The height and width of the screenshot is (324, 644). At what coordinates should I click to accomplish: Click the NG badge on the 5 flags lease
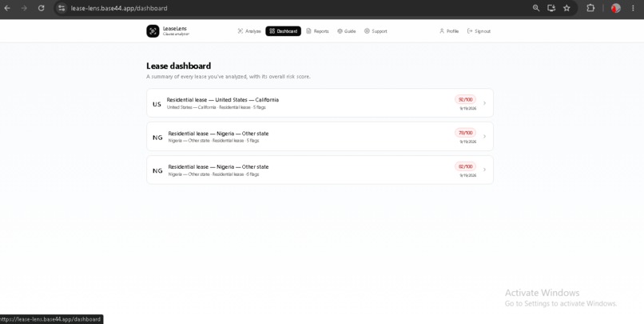(157, 138)
